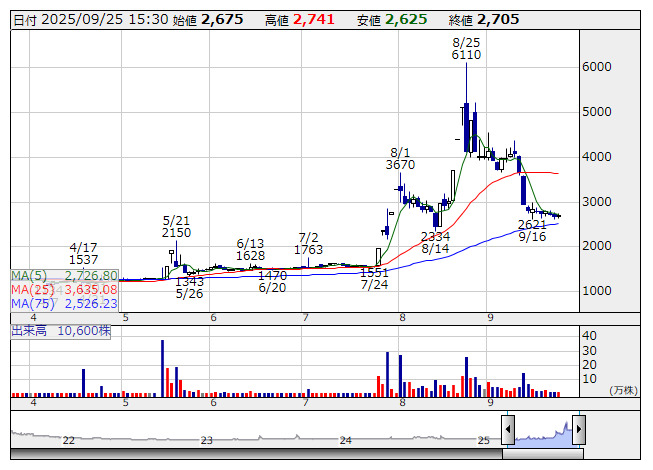Screen dimensions: 653x470
Task: Click the 出来高 volume label
Action: point(30,330)
